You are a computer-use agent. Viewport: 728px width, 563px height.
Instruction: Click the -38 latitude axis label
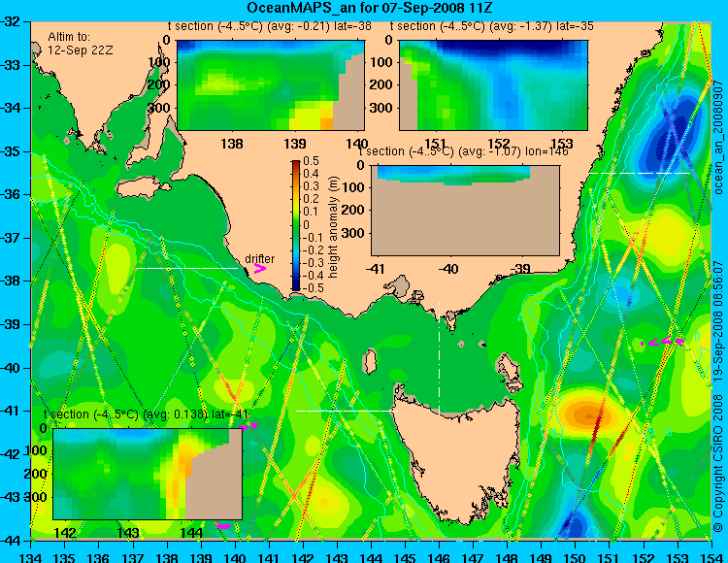[12, 281]
